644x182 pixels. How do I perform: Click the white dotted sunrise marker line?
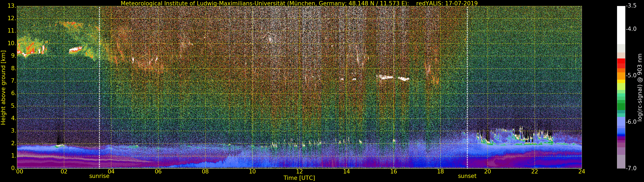[x=99, y=87]
